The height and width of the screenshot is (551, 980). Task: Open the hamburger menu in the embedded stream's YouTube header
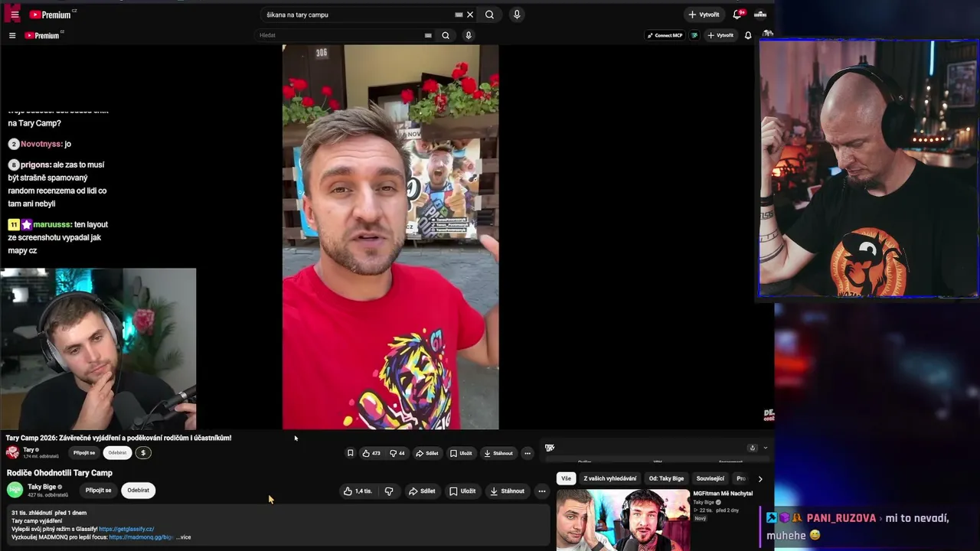point(12,35)
